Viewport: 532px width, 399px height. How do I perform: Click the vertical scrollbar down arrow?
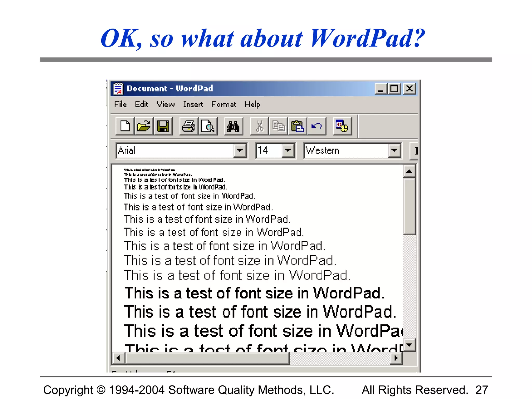(x=409, y=345)
